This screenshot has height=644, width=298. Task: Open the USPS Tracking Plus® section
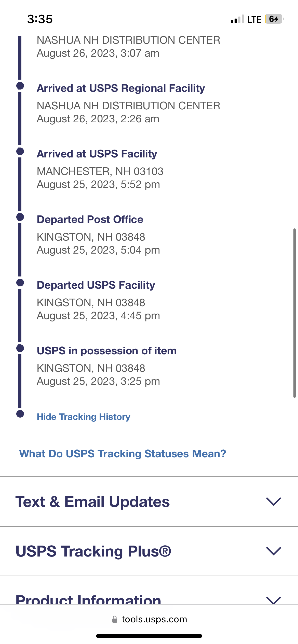pos(149,551)
